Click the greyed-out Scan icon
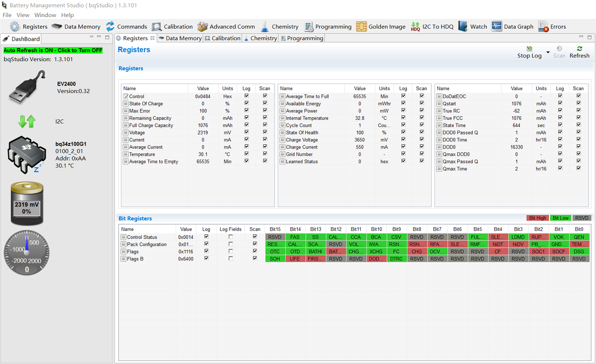This screenshot has width=596, height=364. [x=559, y=49]
